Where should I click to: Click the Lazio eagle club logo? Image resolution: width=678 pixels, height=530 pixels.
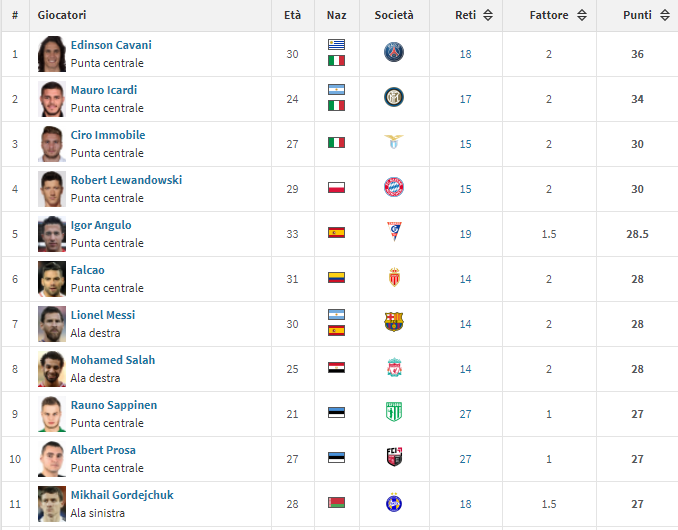393,142
